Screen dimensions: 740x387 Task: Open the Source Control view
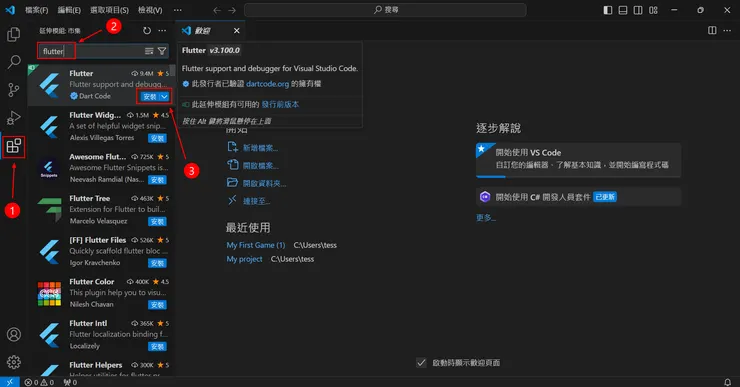[14, 90]
